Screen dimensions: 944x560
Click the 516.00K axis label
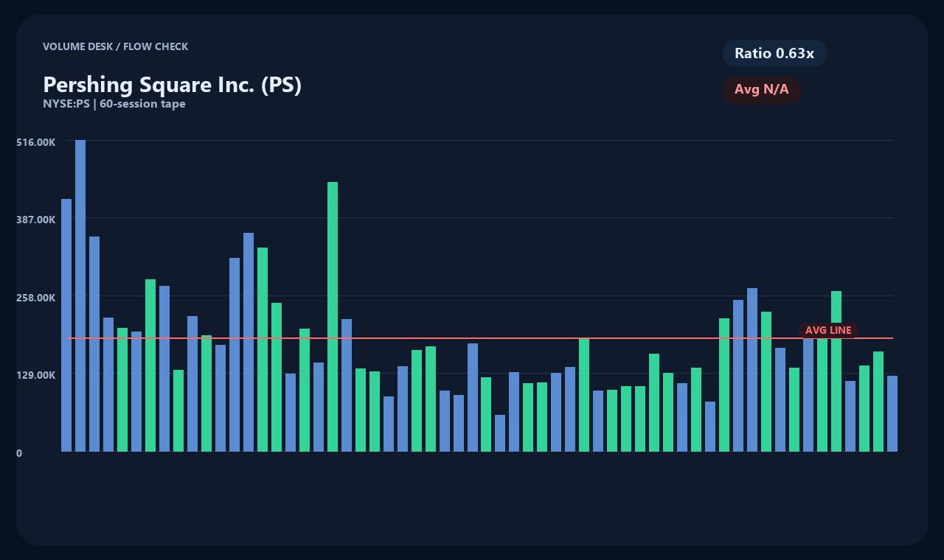click(36, 141)
